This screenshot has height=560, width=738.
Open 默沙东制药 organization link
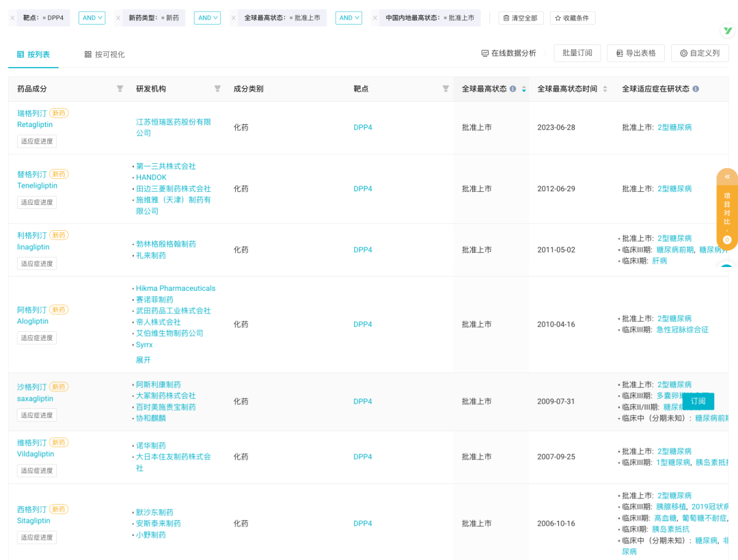pos(154,512)
